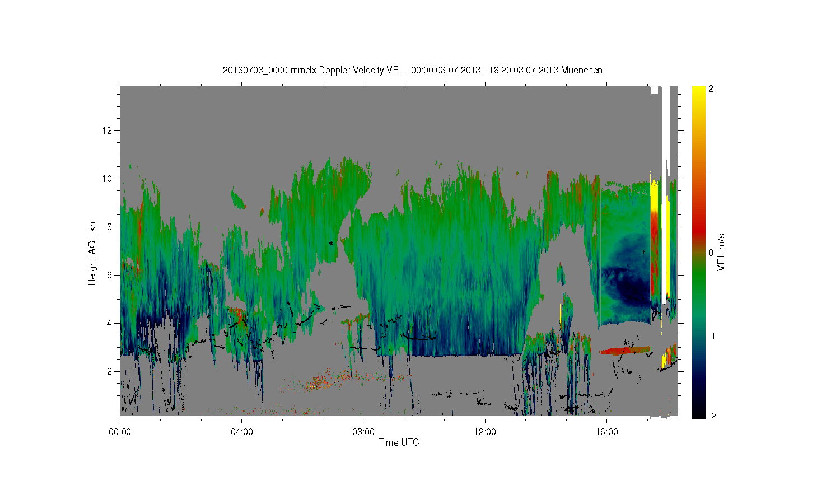Screen dimensions: 840x504
Task: Click the colorbar label VEL m/s
Action: click(x=721, y=253)
